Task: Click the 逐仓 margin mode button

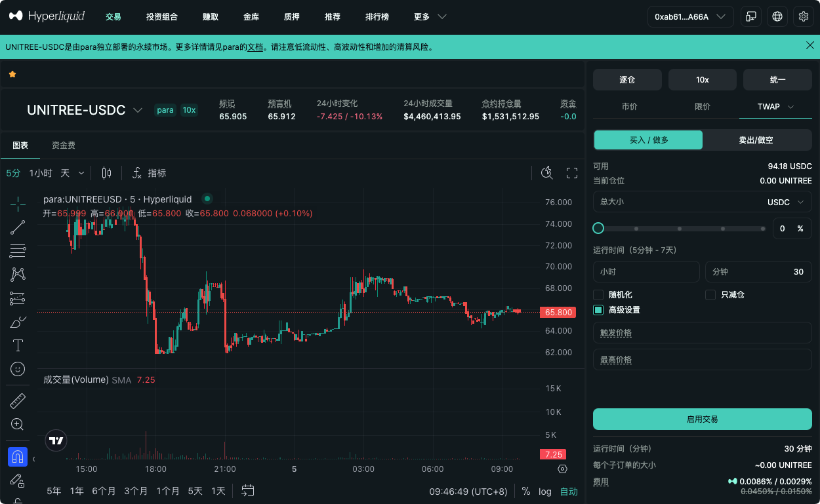Action: click(627, 79)
